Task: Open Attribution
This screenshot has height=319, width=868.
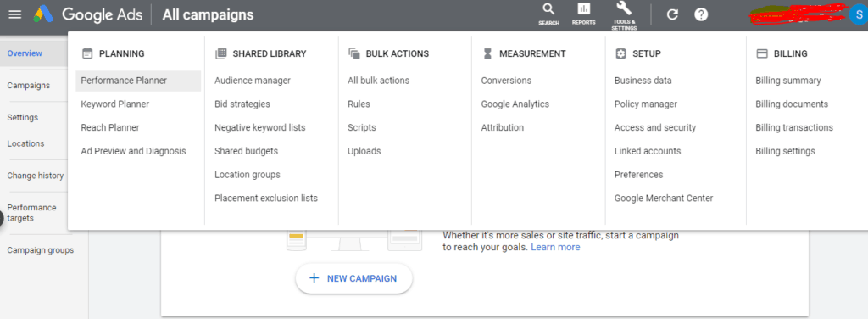Action: click(x=502, y=127)
